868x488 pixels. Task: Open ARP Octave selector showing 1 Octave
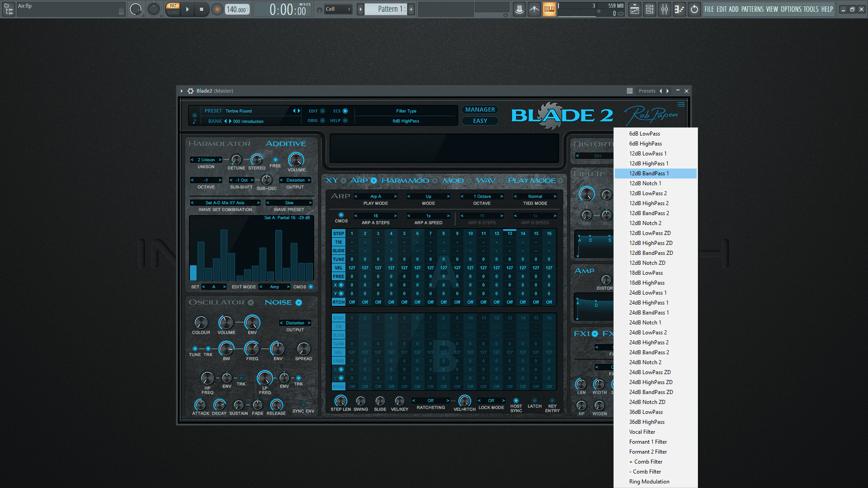[x=482, y=197]
